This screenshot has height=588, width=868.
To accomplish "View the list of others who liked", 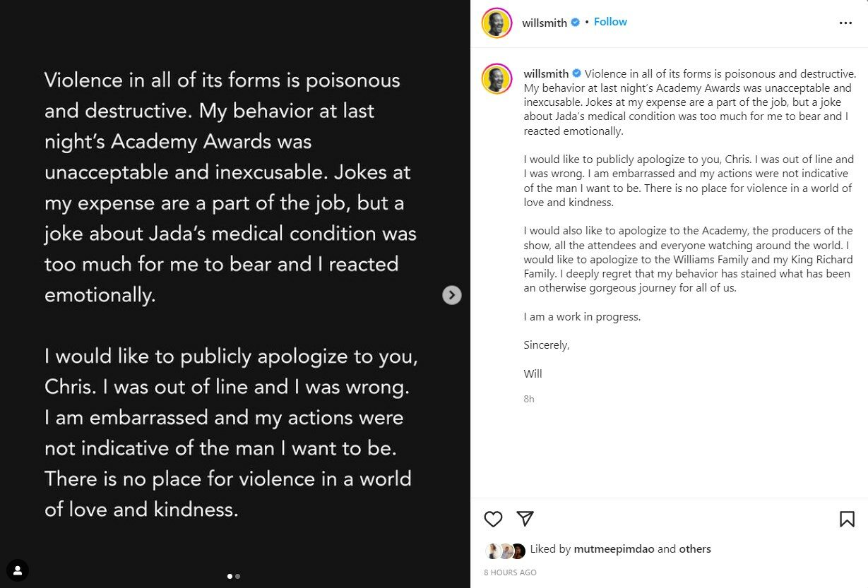I will click(695, 548).
